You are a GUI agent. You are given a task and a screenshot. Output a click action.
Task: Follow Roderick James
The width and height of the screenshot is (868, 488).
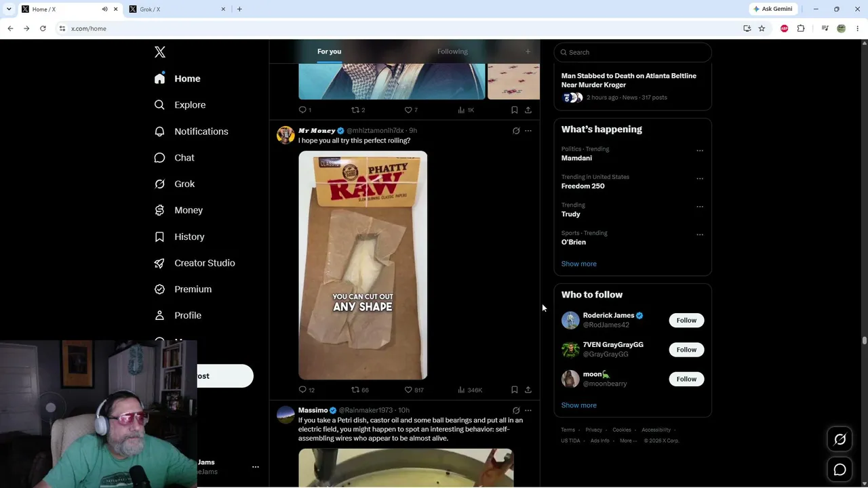(x=686, y=321)
